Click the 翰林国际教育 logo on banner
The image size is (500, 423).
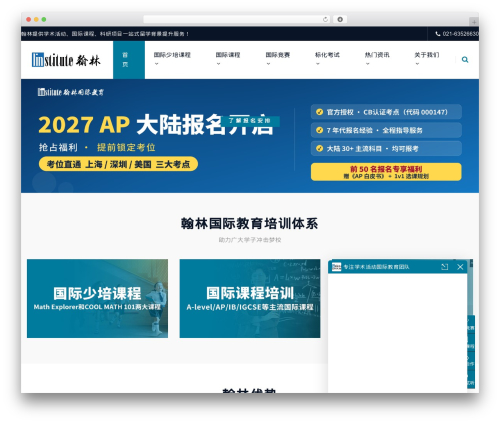(x=71, y=92)
